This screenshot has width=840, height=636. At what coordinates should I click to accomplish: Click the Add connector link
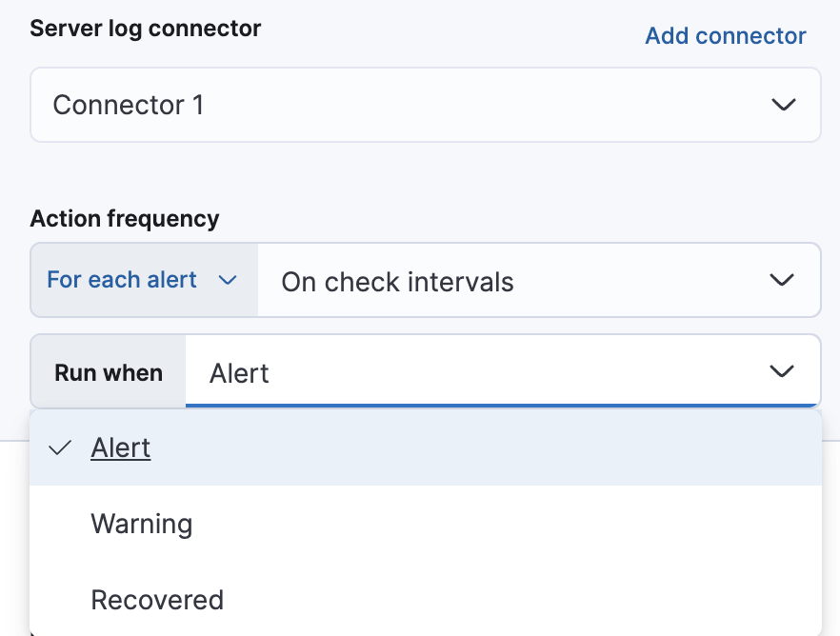(x=725, y=35)
